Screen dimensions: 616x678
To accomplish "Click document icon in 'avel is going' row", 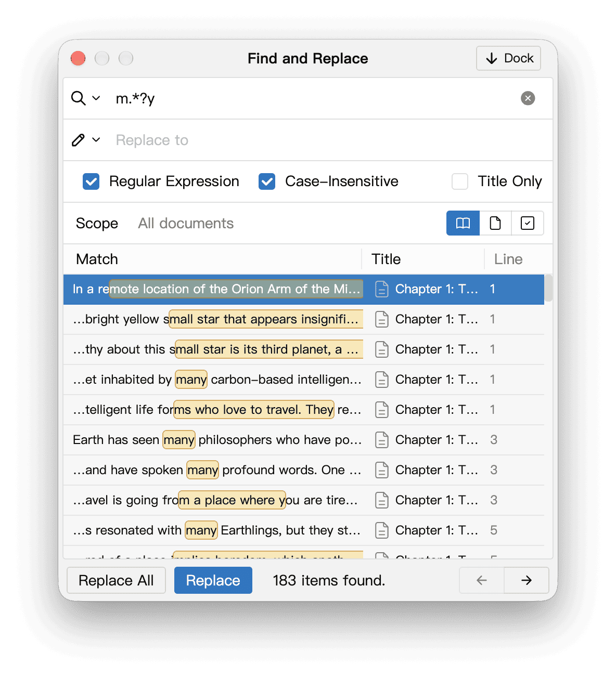I will [x=382, y=500].
